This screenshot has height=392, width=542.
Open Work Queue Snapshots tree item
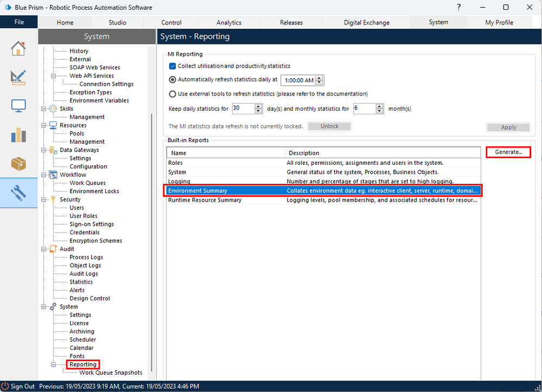111,372
